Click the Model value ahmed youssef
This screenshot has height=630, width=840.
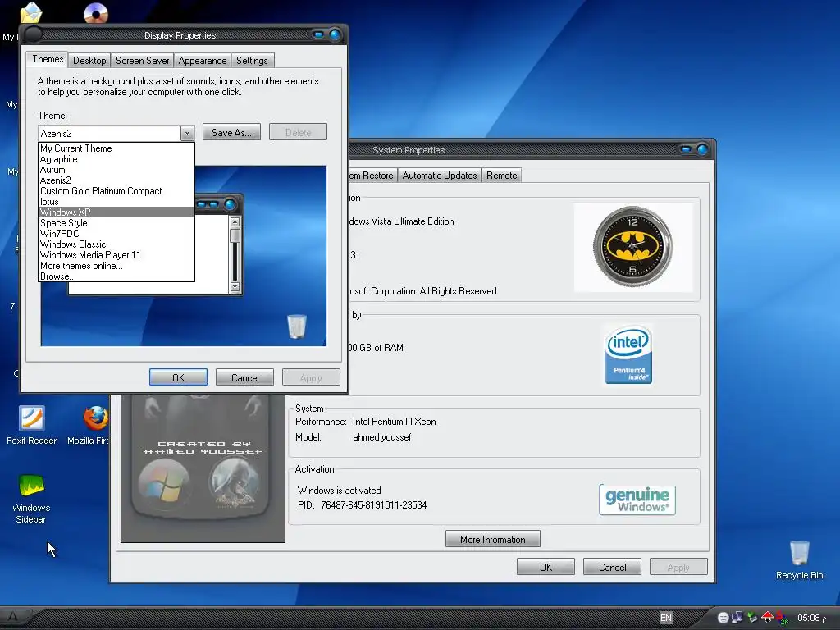pyautogui.click(x=382, y=437)
